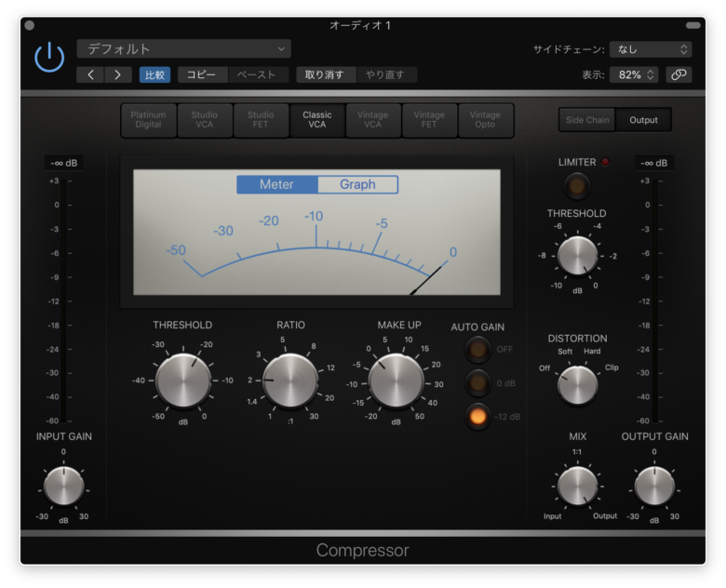726x588 pixels.
Task: Open the デフォルト preset dropdown
Action: tap(183, 48)
